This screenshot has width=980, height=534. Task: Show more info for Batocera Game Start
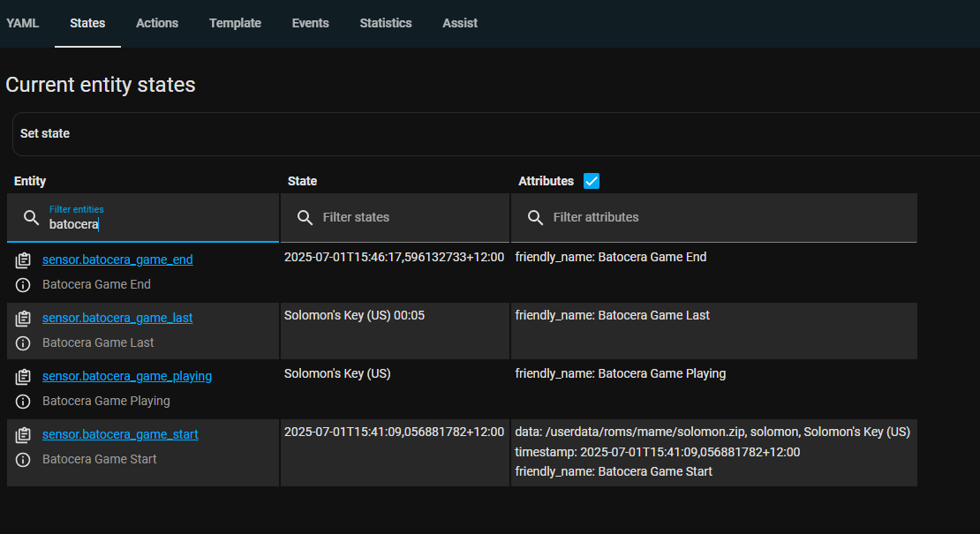(23, 460)
